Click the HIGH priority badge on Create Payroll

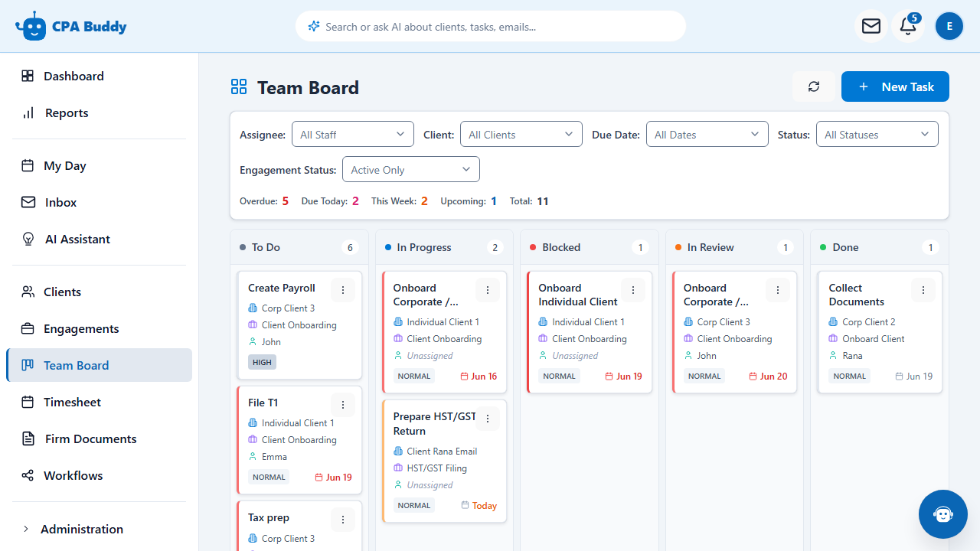click(x=262, y=362)
